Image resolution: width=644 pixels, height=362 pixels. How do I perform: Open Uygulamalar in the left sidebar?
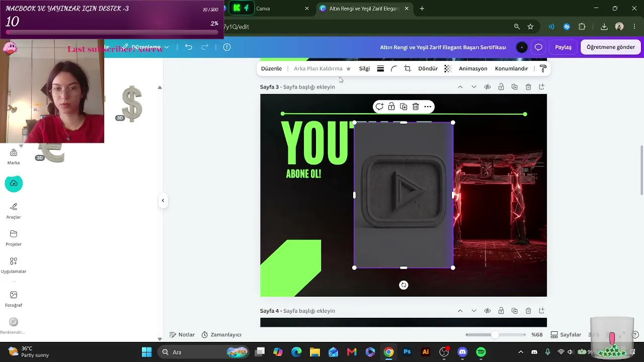coord(14,265)
